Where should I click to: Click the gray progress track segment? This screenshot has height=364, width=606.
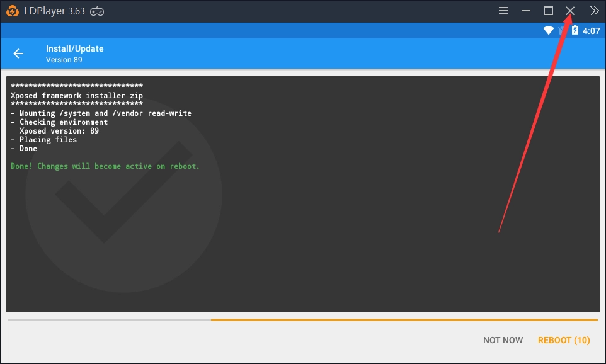[x=107, y=319]
